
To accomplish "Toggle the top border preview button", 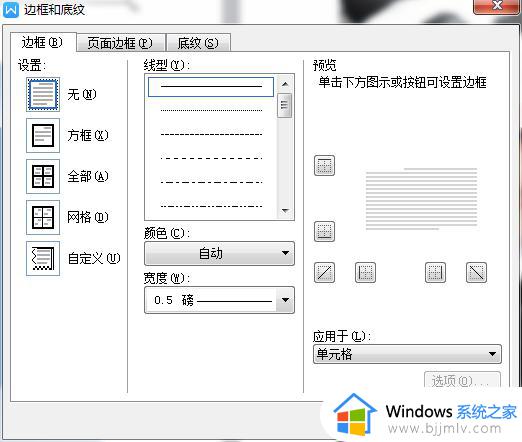I will point(324,165).
